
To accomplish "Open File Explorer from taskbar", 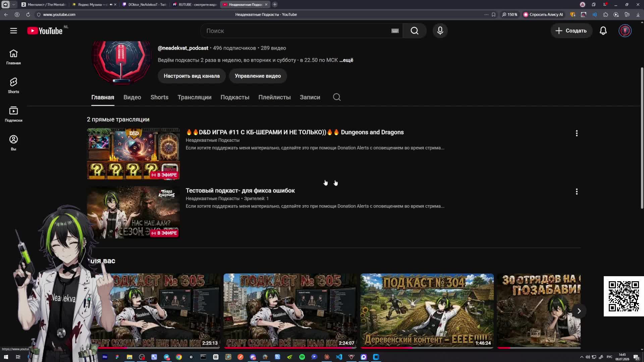I will click(129, 357).
